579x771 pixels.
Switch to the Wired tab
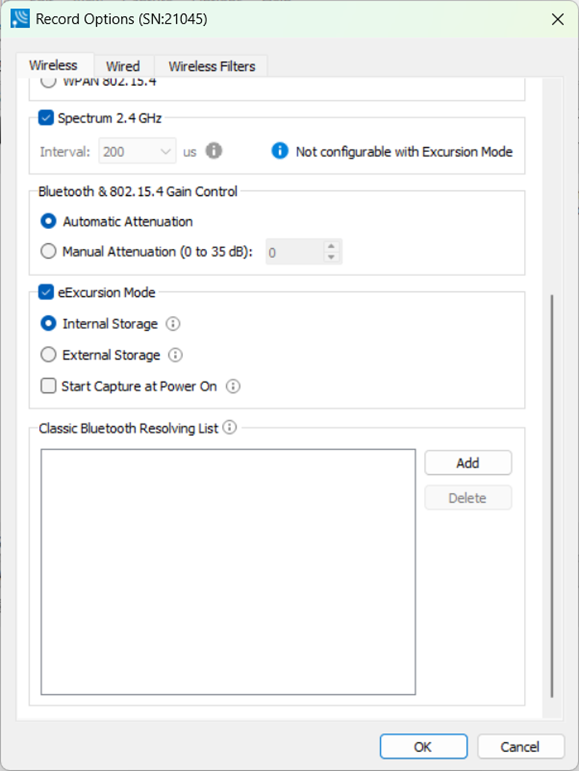(x=123, y=66)
